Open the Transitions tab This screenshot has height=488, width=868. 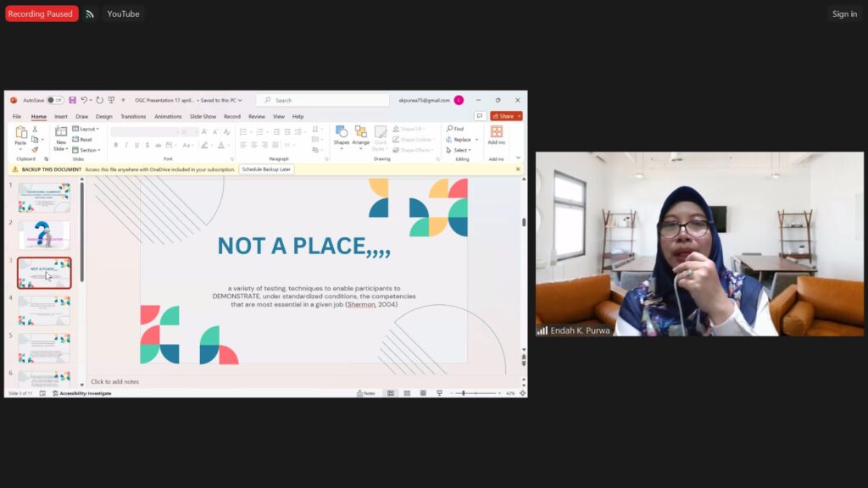[133, 116]
